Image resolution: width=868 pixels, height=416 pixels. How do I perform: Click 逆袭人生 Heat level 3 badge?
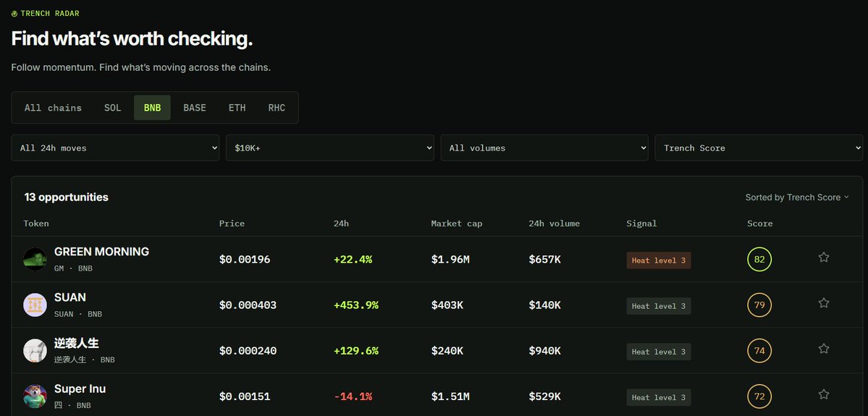click(x=659, y=352)
